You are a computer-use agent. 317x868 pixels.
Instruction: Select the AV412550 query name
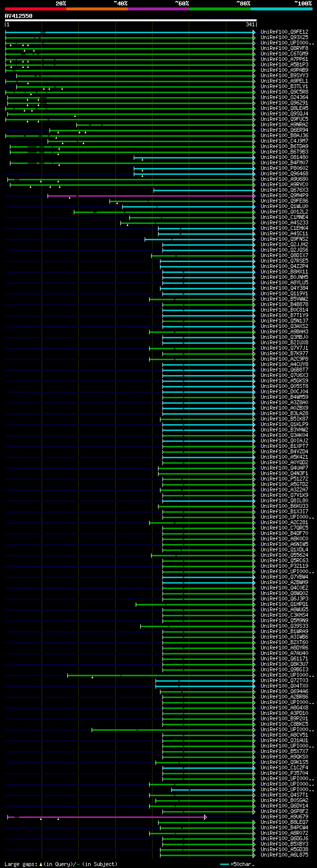(x=19, y=16)
